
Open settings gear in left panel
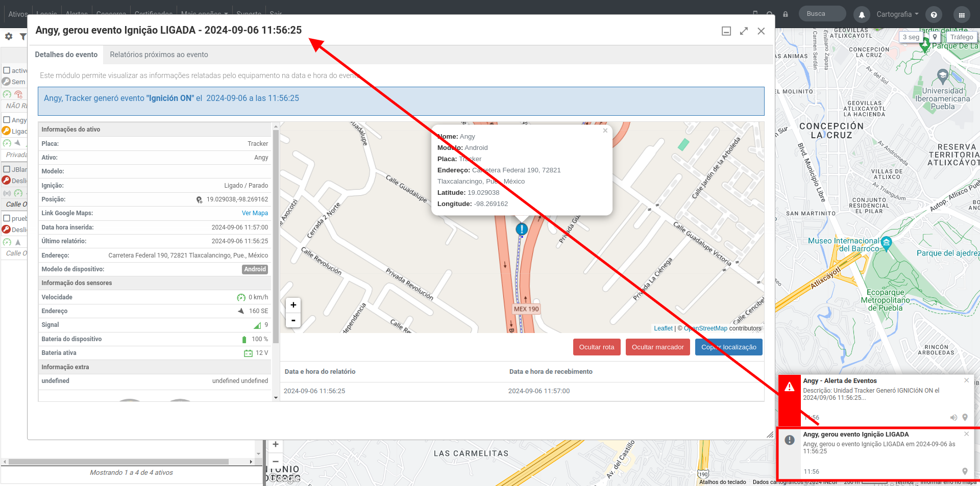tap(9, 37)
